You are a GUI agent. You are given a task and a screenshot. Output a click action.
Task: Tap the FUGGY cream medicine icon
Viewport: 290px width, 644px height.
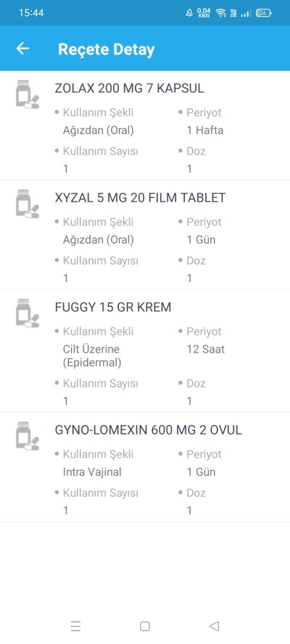(x=28, y=313)
